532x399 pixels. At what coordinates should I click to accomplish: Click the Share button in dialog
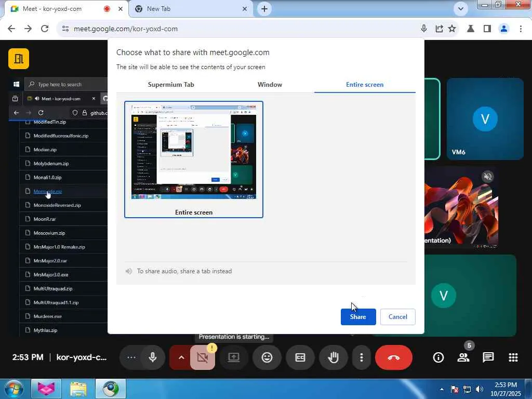pos(358,316)
